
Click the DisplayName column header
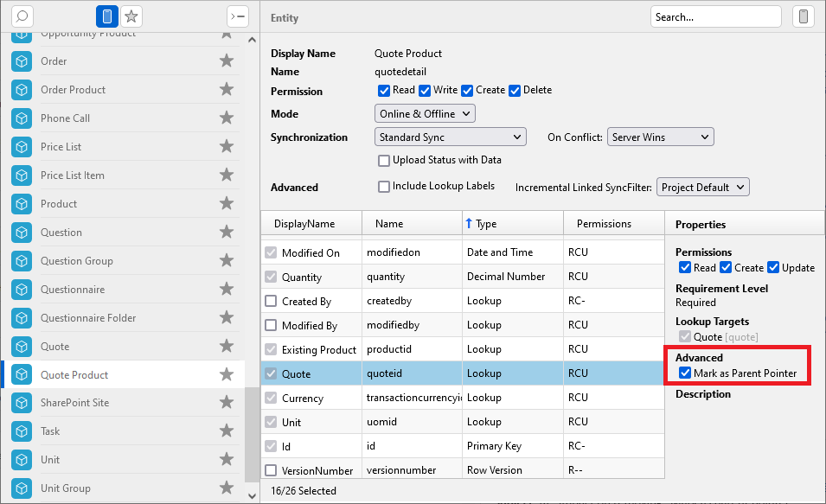[x=304, y=224]
